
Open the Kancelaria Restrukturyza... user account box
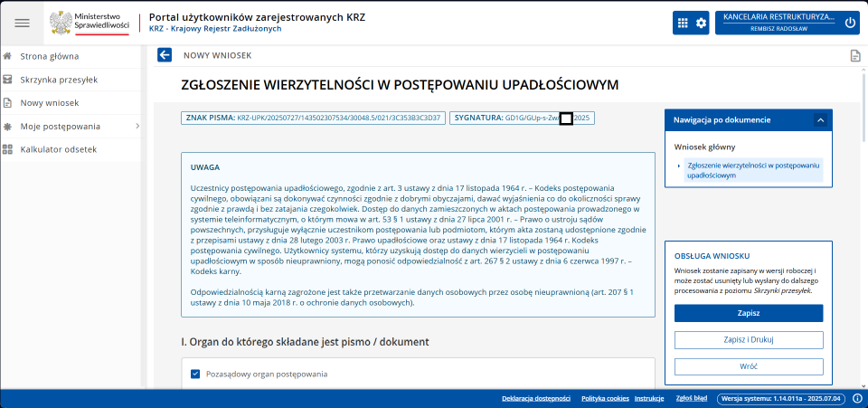pos(778,23)
